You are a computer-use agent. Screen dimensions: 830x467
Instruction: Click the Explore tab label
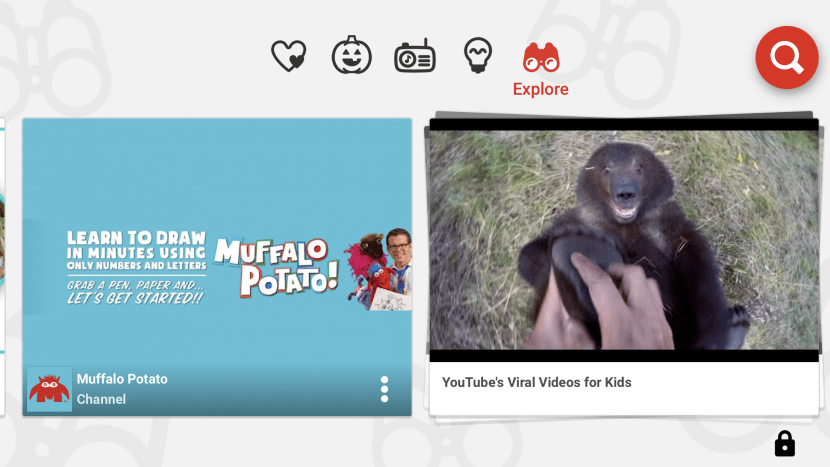540,89
